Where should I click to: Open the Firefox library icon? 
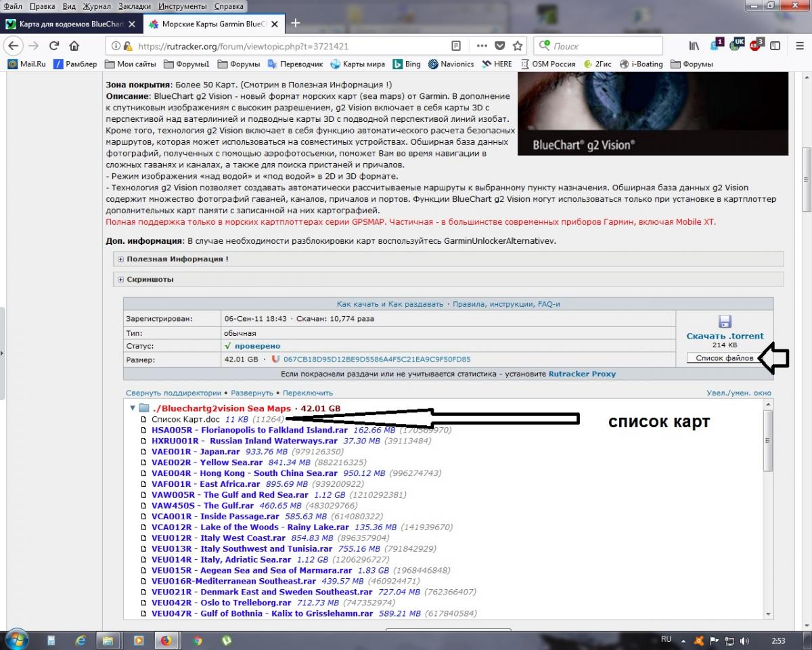tap(694, 46)
